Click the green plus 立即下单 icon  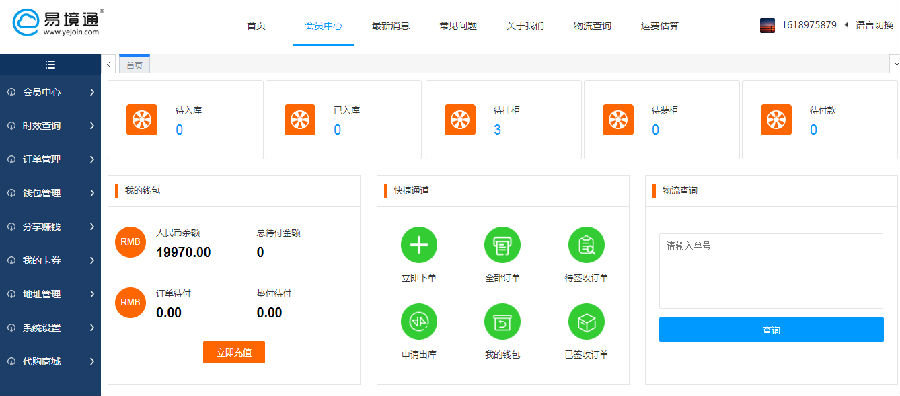click(419, 245)
